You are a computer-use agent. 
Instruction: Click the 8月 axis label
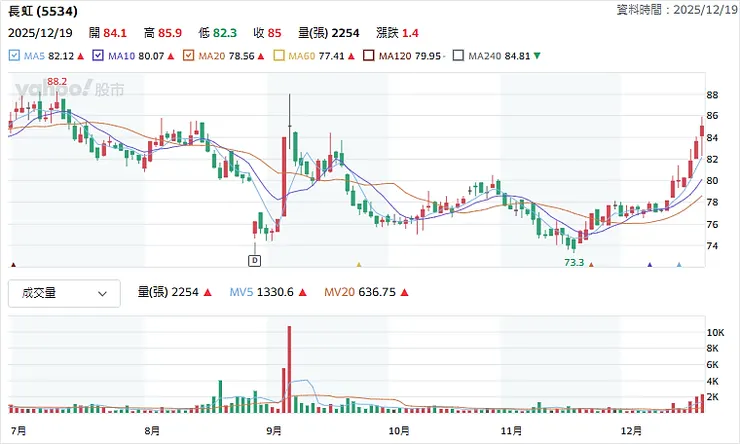[x=152, y=431]
